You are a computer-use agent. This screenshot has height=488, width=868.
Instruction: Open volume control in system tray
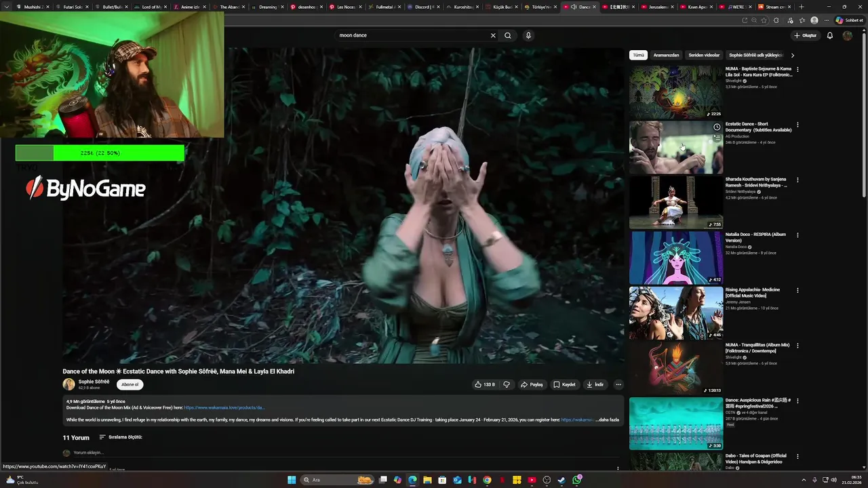[x=834, y=480]
